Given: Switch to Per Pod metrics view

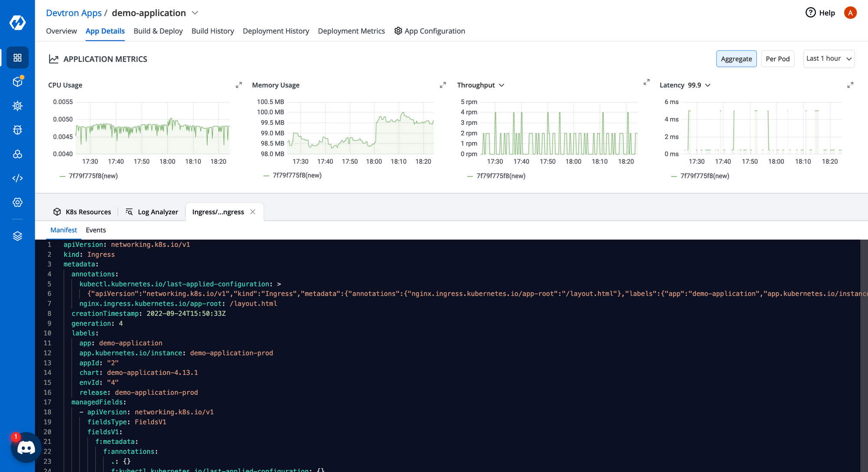Looking at the screenshot, I should point(777,59).
